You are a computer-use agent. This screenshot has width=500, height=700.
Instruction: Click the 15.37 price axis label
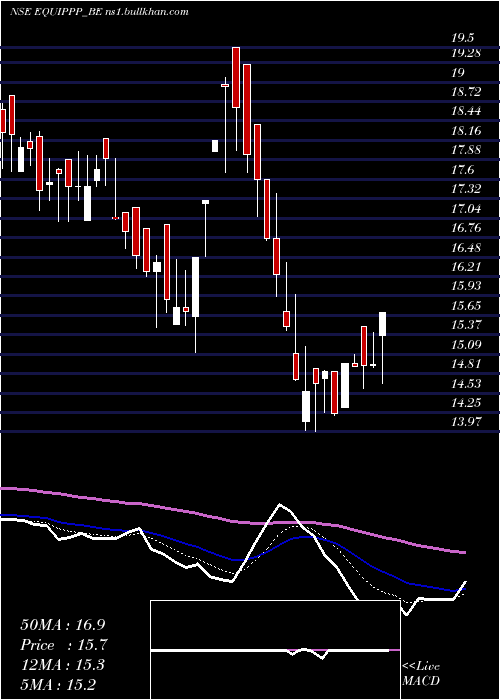(x=466, y=325)
